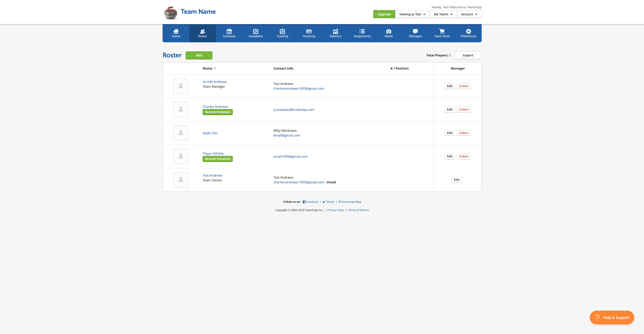
Task: Expand the My Teams dropdown
Action: click(443, 14)
